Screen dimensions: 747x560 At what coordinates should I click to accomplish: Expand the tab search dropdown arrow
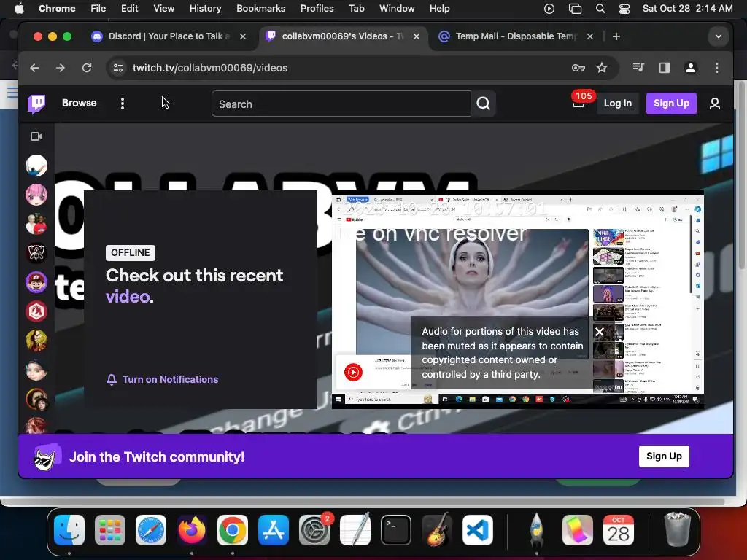[x=719, y=36]
